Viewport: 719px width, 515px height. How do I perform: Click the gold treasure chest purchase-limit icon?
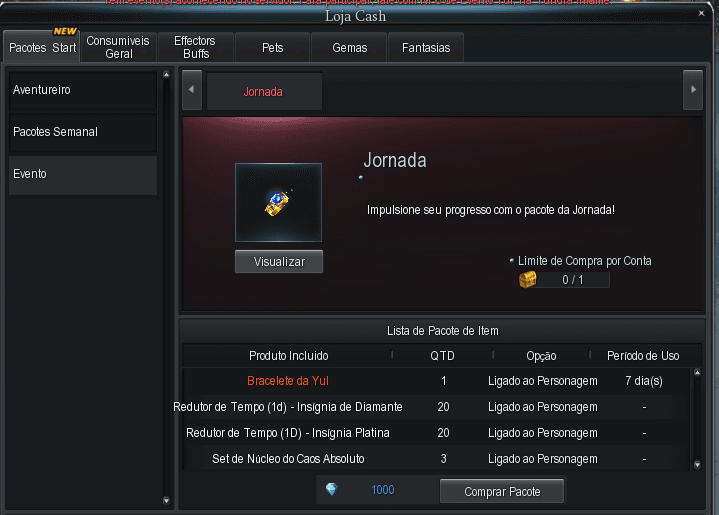[527, 279]
